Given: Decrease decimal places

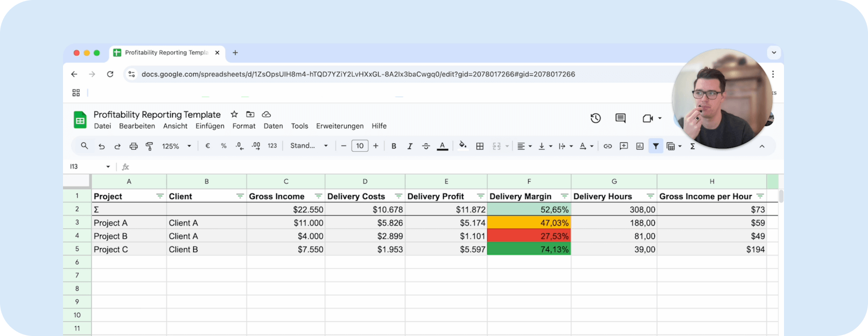Looking at the screenshot, I should [x=239, y=146].
